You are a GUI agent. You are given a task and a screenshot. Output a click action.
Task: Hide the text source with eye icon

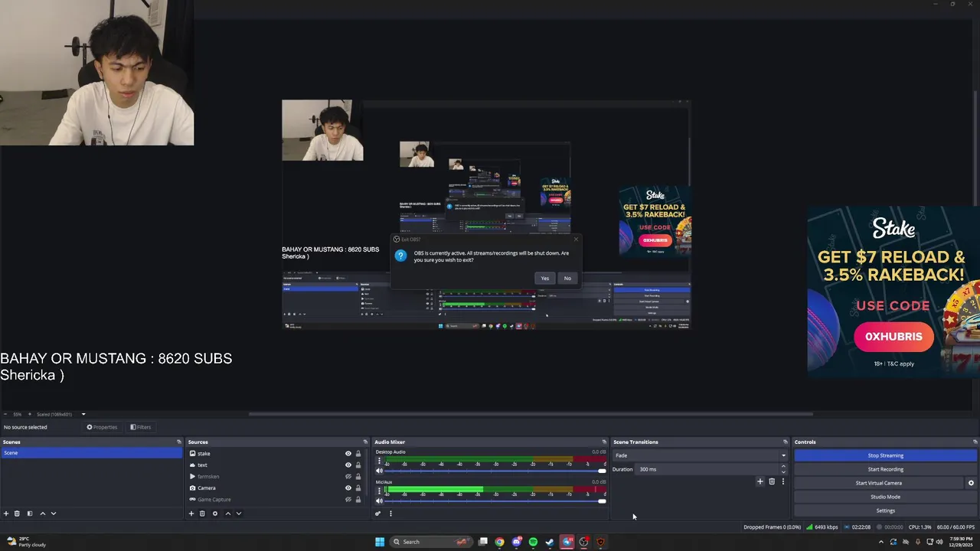pyautogui.click(x=348, y=465)
